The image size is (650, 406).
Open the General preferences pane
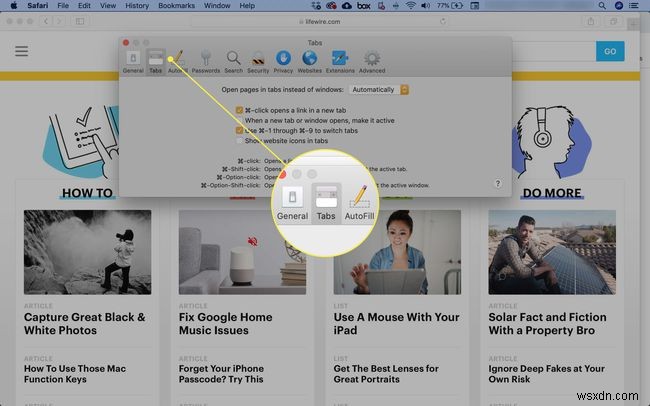133,62
